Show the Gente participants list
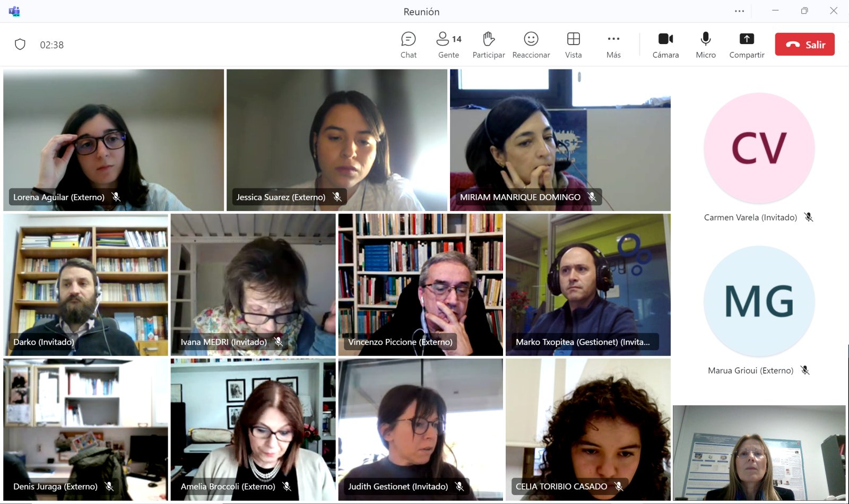The height and width of the screenshot is (504, 849). [449, 45]
